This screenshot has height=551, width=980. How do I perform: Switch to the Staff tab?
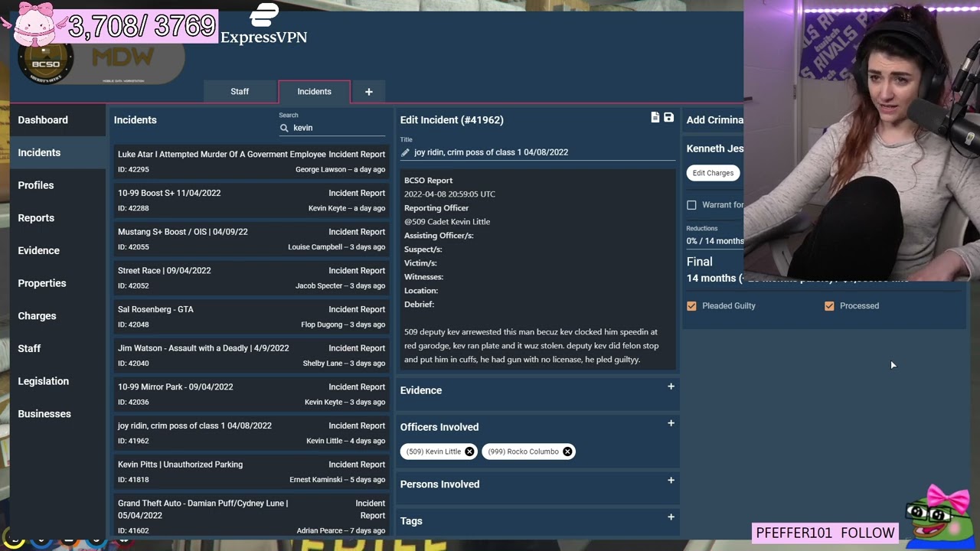(240, 92)
